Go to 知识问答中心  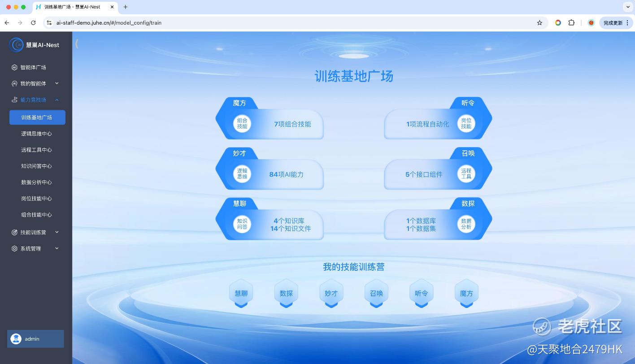(x=37, y=166)
